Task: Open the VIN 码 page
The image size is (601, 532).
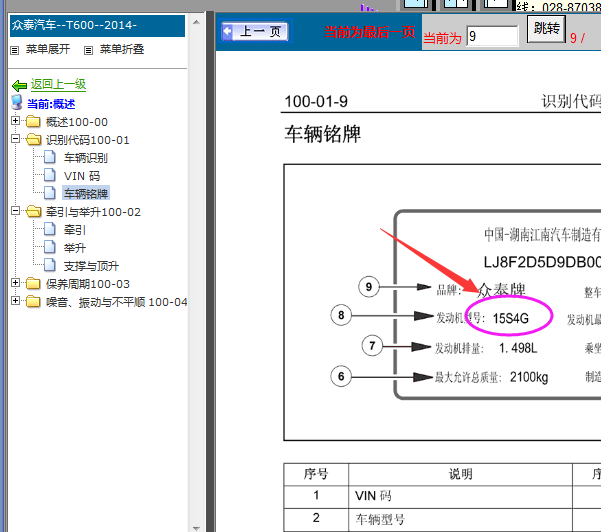Action: [x=82, y=176]
